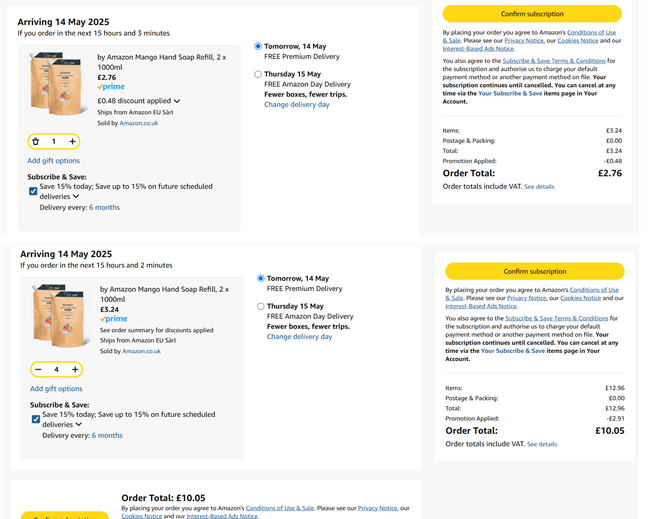Click the 'Order Total: £10.05' heading in the footer
This screenshot has height=519, width=650.
[163, 498]
